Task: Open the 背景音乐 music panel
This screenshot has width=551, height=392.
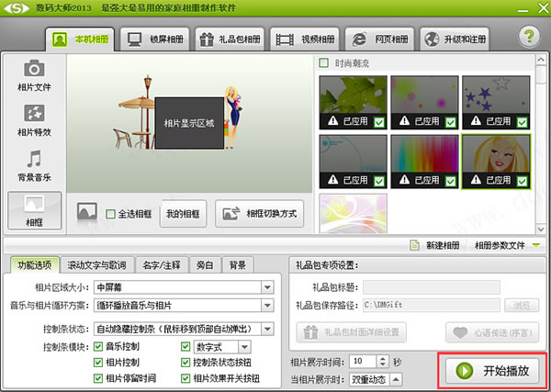Action: (x=35, y=166)
